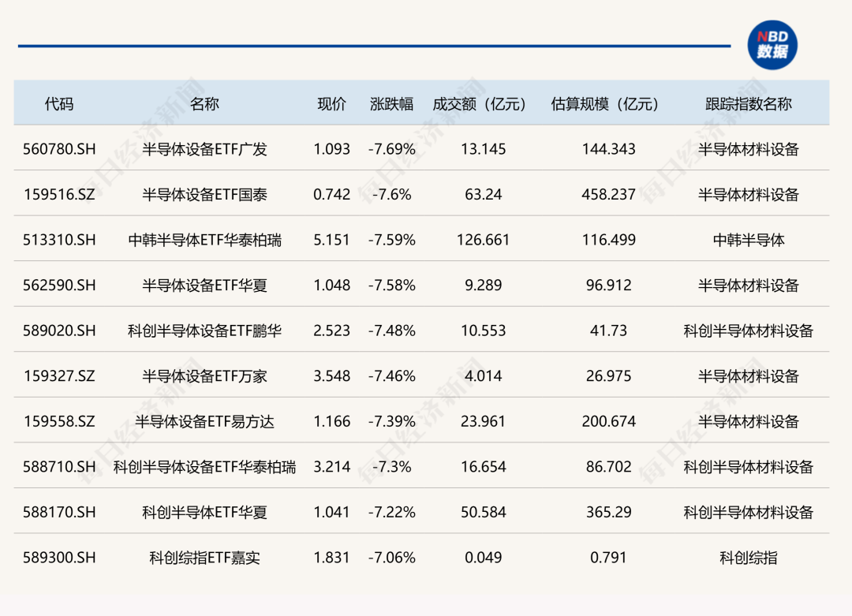This screenshot has width=852, height=616.
Task: Select code 562590.SH
Action: click(x=59, y=286)
